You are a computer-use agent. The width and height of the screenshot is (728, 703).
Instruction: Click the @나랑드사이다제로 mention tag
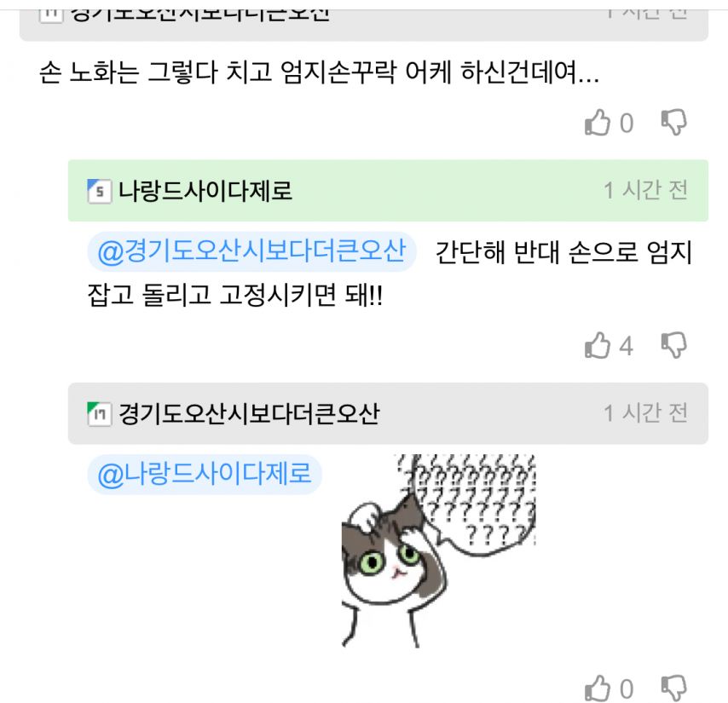[205, 475]
